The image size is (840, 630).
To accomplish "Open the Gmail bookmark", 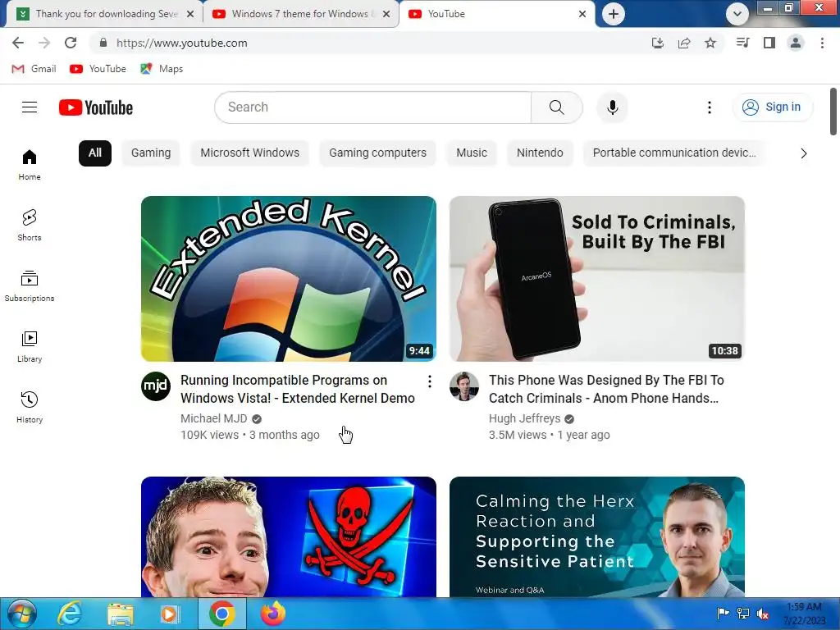I will (x=34, y=69).
